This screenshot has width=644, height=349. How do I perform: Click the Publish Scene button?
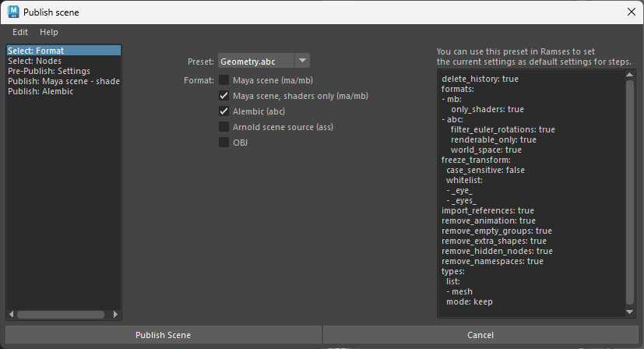coord(164,335)
